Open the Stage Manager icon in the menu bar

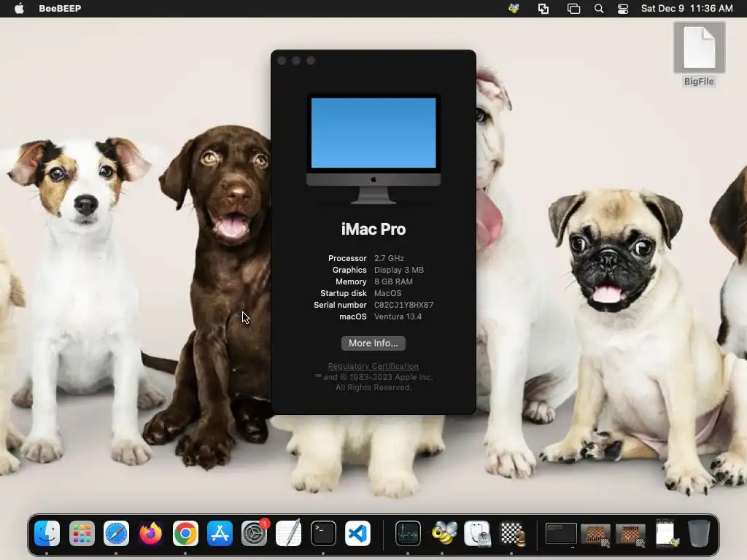[x=573, y=9]
